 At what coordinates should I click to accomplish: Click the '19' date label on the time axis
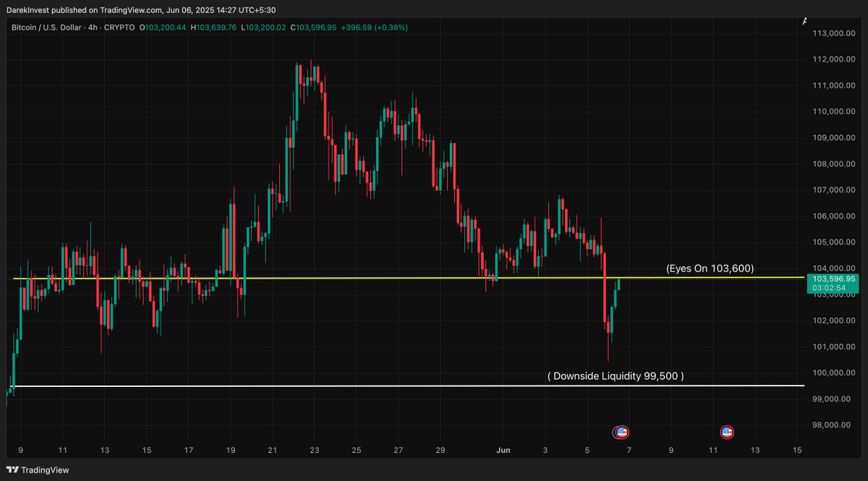(x=231, y=451)
